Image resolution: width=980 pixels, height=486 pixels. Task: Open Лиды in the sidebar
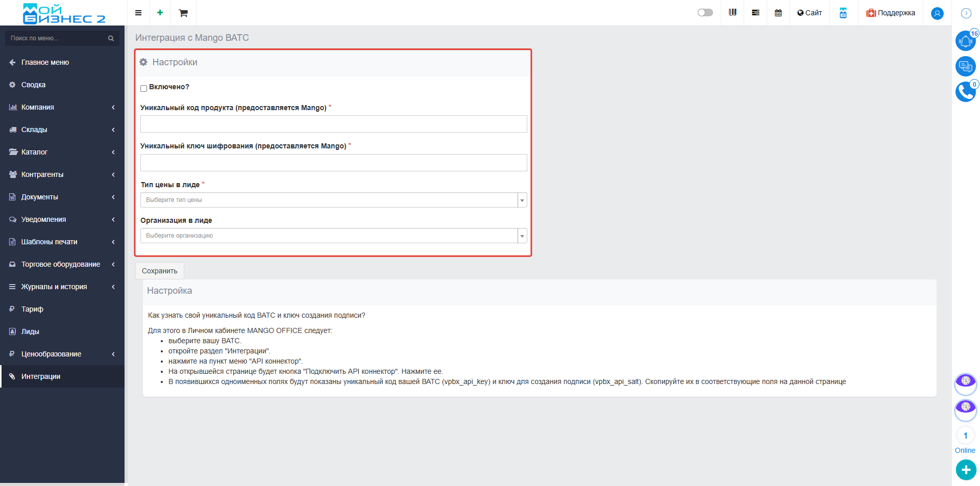(x=62, y=331)
